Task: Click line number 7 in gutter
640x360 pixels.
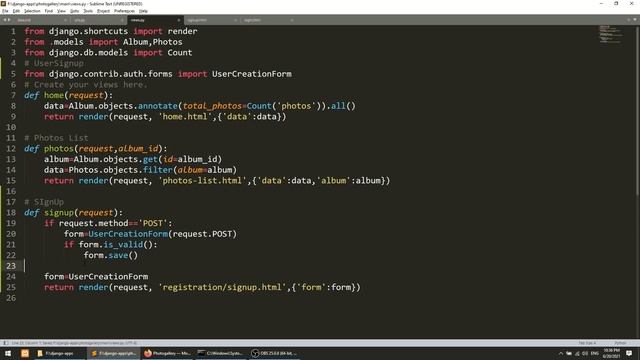Action: tap(13, 95)
